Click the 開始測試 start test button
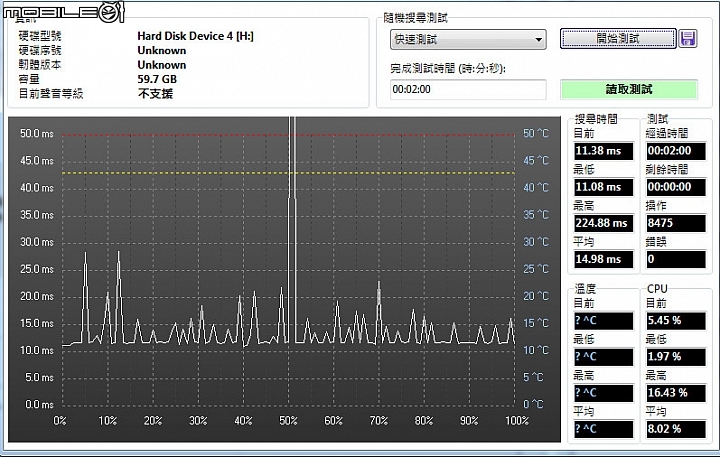Viewport: 720px width, 457px height. click(x=618, y=39)
